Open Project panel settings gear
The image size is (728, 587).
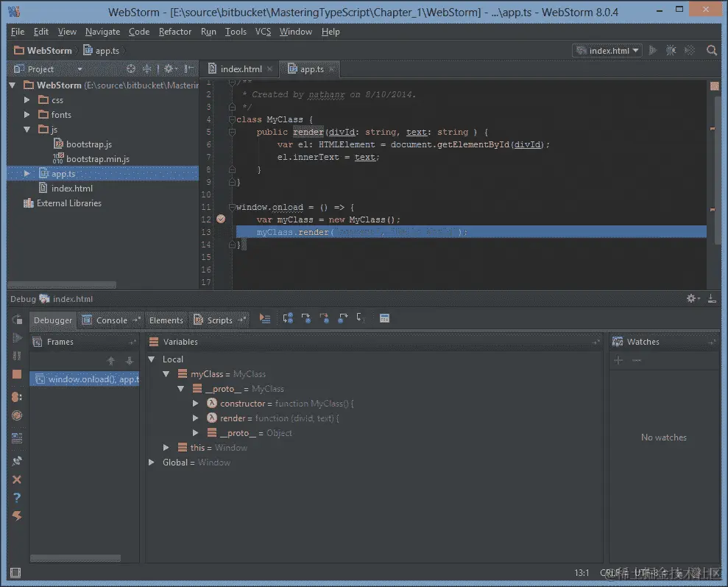(x=170, y=68)
